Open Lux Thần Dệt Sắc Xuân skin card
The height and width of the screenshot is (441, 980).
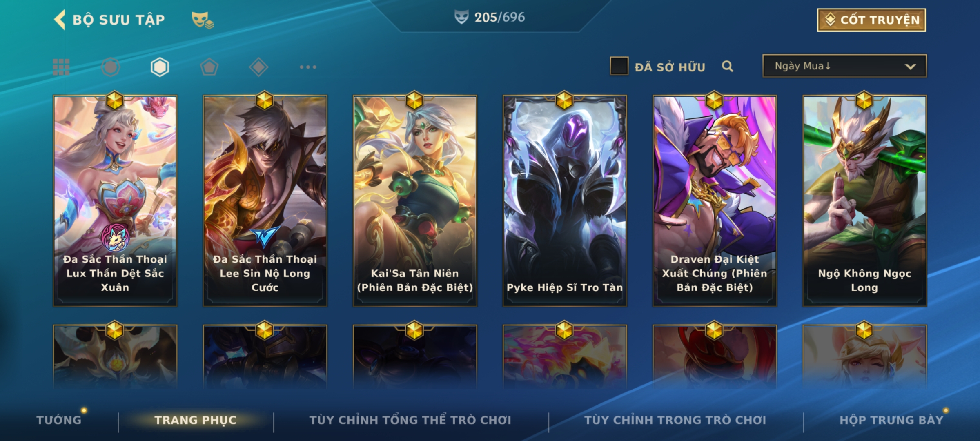click(x=115, y=201)
